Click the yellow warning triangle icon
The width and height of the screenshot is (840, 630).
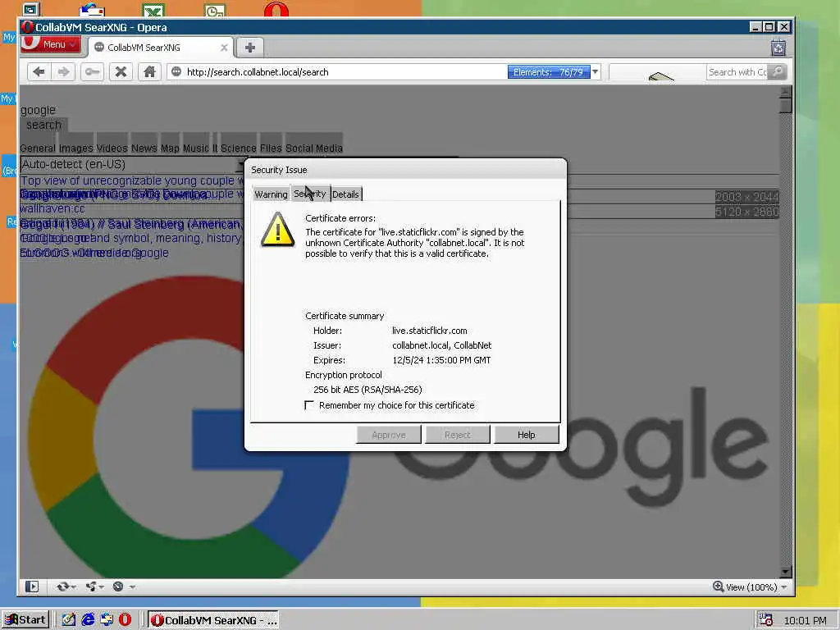277,230
